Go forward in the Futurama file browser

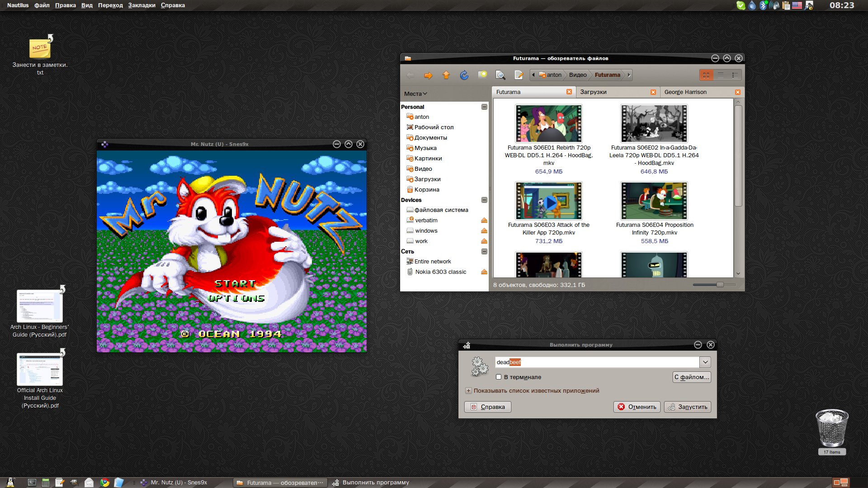point(428,75)
